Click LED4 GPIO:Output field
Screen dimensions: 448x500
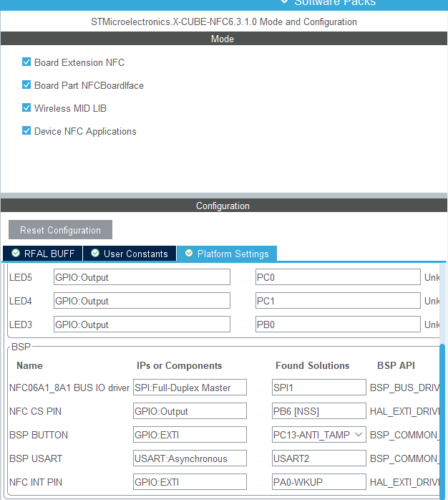[142, 301]
